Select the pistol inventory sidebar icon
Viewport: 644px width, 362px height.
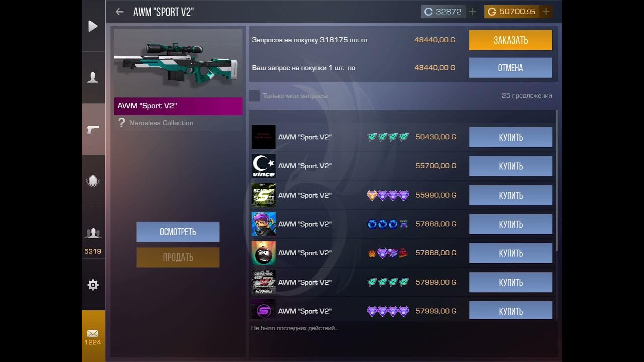(93, 129)
